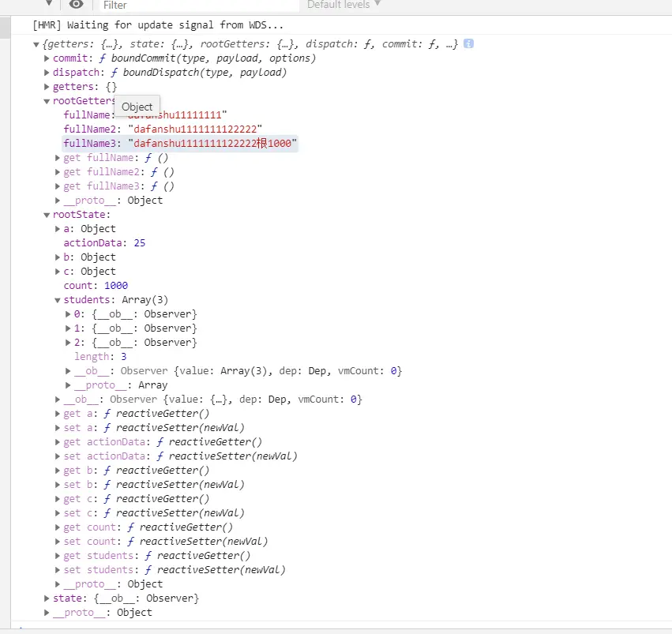Expand set count: reactiveSetter(newVal) row
The width and height of the screenshot is (672, 634).
58,542
